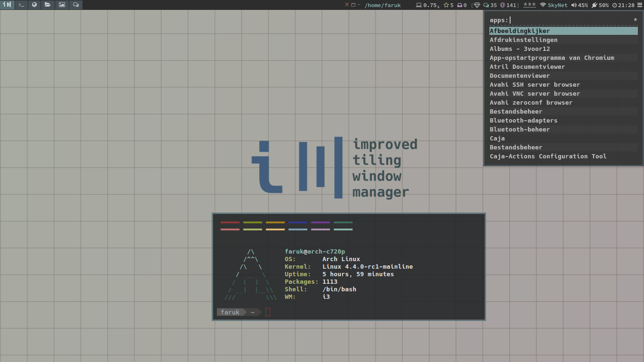Image resolution: width=644 pixels, height=362 pixels.
Task: Open chat notifications showing 35
Action: click(x=490, y=5)
